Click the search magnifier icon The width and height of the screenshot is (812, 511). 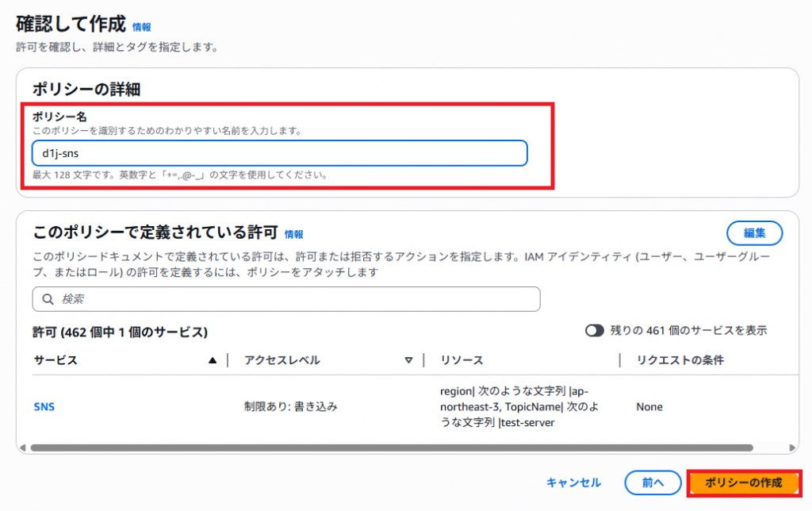pos(48,298)
